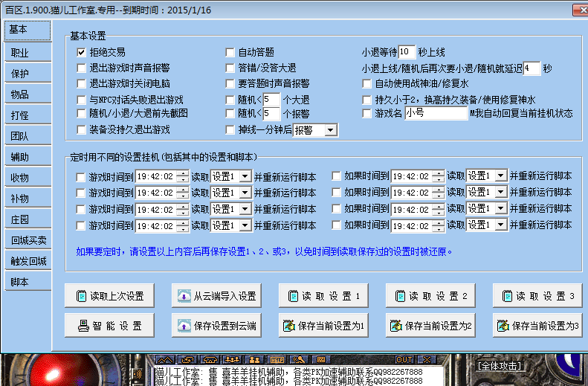Enable 持久小于2 换高持久装备 checkbox

click(366, 100)
